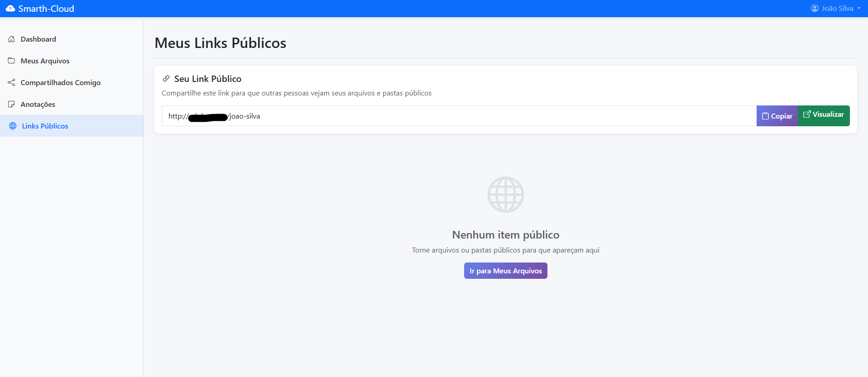This screenshot has height=377, width=868.
Task: Click the Links Públicos globe icon
Action: (13, 126)
